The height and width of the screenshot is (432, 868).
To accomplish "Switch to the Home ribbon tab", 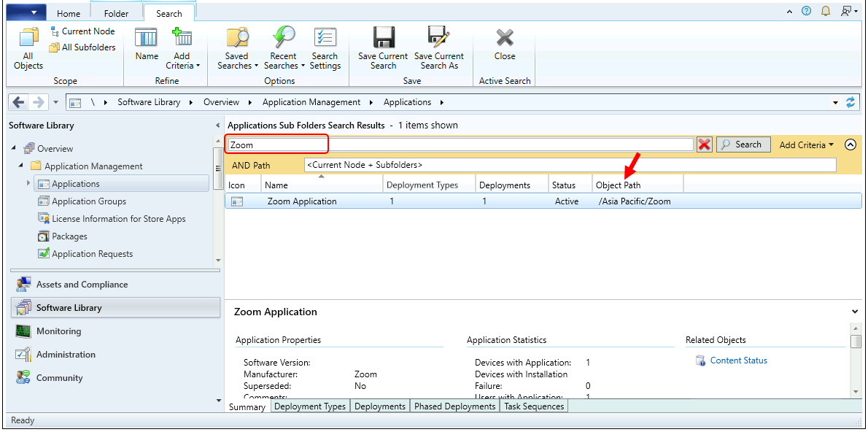I will [68, 12].
